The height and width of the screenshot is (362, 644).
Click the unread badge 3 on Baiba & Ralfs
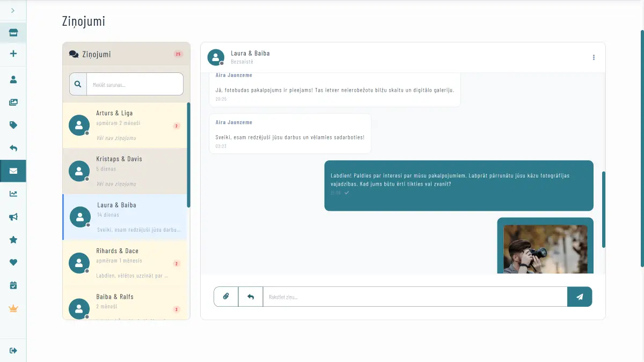(177, 309)
